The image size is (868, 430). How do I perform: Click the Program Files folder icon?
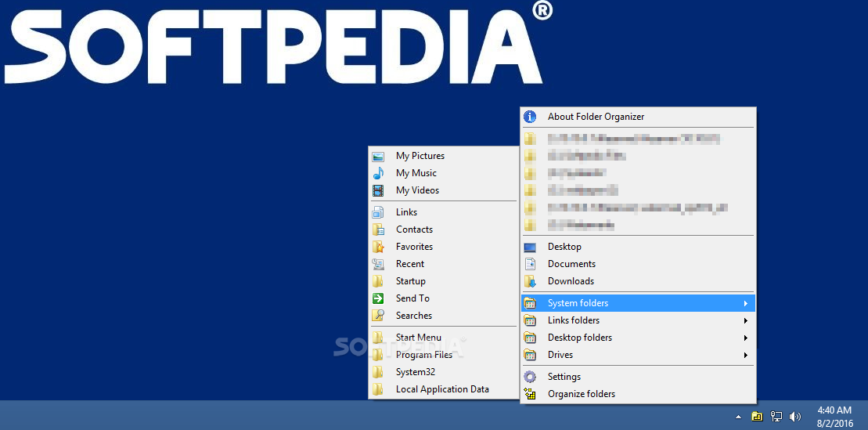378,355
